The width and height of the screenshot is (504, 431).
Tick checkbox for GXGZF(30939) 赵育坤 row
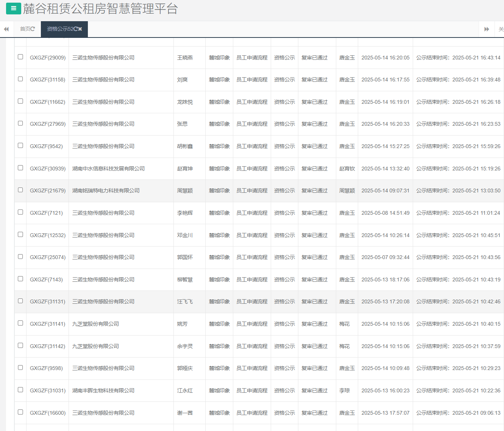click(x=20, y=168)
